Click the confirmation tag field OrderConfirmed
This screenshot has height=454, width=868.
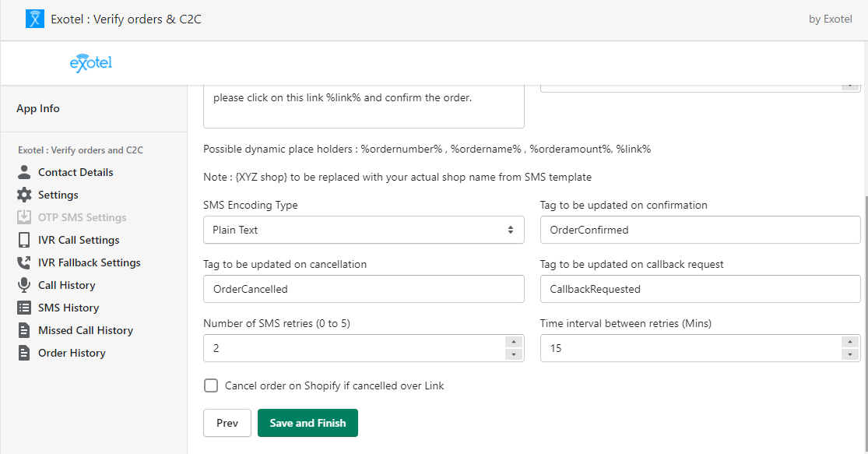[701, 230]
